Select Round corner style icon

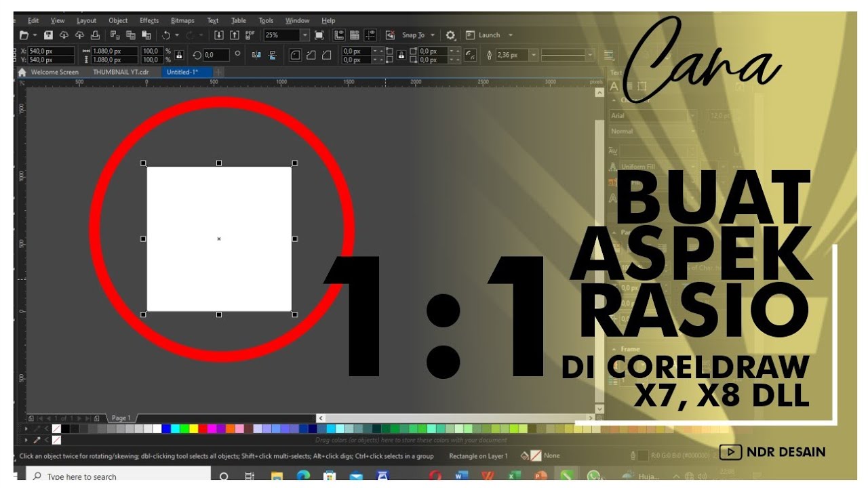(x=295, y=55)
